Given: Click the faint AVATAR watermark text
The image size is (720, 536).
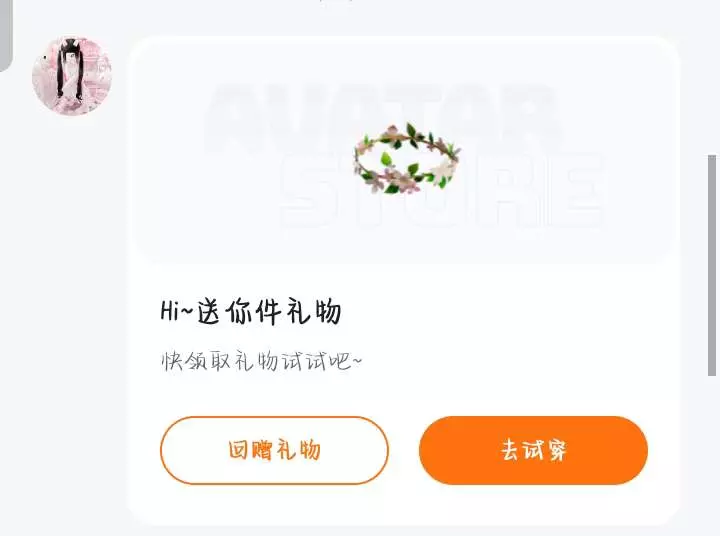Looking at the screenshot, I should pos(381,117).
